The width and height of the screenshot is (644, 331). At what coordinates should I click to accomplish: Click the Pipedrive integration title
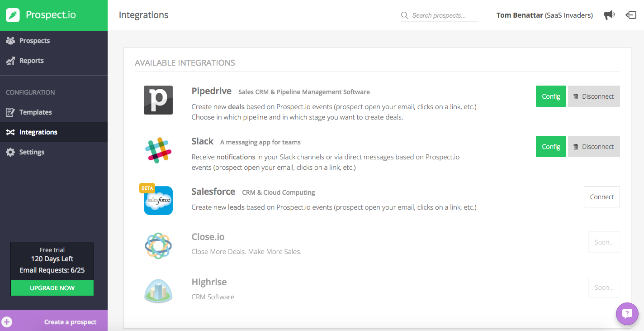(211, 91)
